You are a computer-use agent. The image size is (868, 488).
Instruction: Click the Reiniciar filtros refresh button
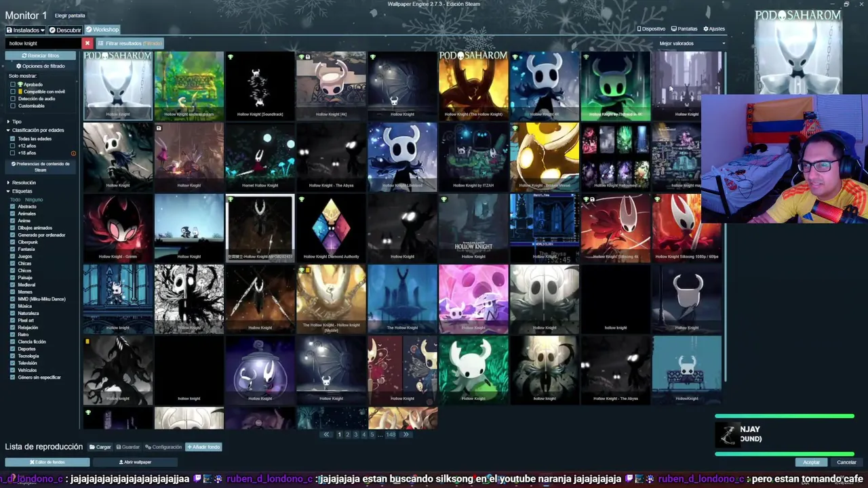tap(41, 56)
